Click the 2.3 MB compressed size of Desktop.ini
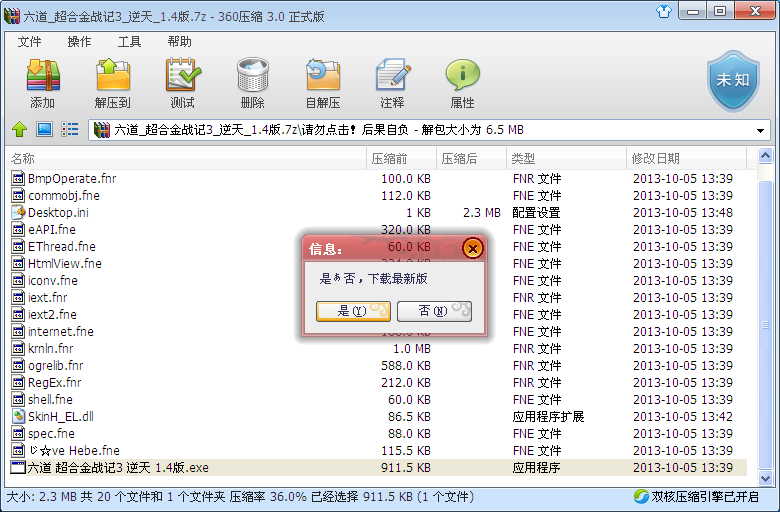780x512 pixels. click(x=482, y=212)
